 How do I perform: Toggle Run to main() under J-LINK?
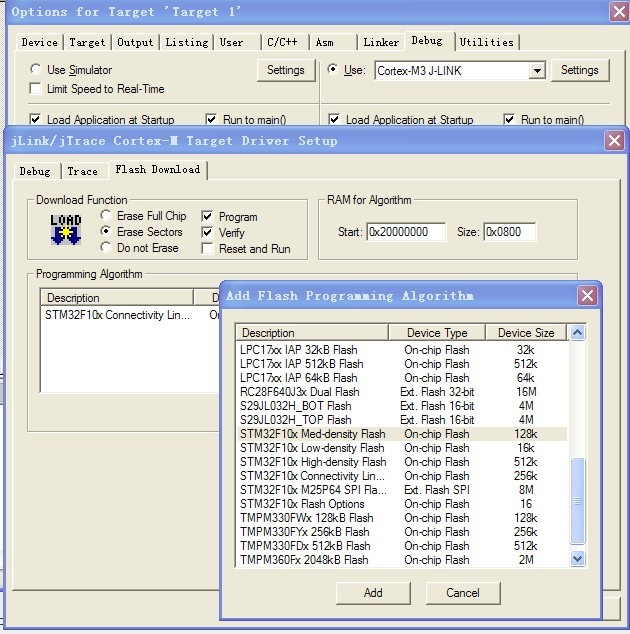(509, 119)
